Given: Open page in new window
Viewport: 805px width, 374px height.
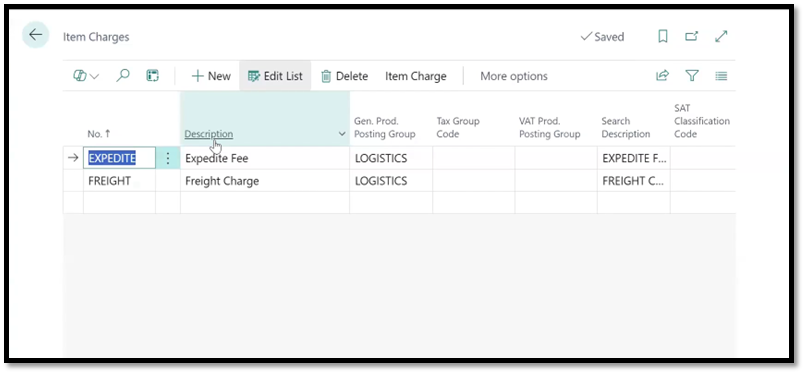Looking at the screenshot, I should click(692, 36).
